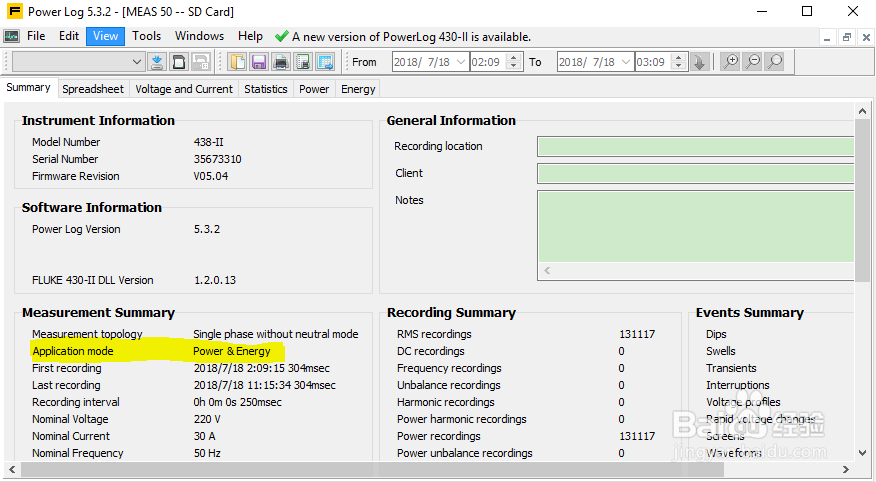This screenshot has height=482, width=876.
Task: Click the Nominal Voltage value 220 V
Action: coord(207,419)
